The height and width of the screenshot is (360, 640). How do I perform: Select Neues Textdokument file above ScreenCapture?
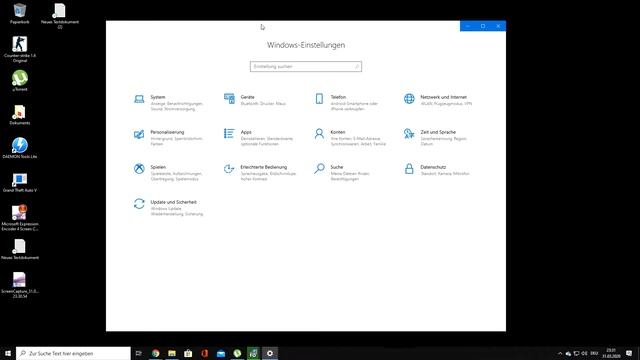pos(20,249)
